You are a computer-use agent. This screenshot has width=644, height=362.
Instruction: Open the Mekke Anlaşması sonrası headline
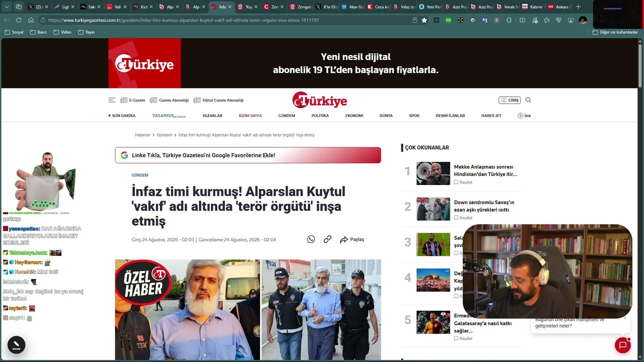[486, 170]
